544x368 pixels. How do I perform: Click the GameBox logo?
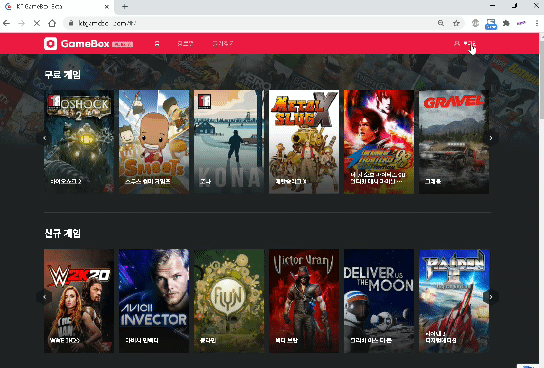click(77, 44)
